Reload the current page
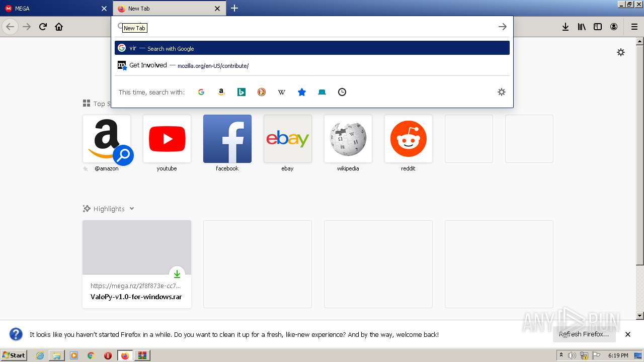This screenshot has height=362, width=644. [43, 27]
